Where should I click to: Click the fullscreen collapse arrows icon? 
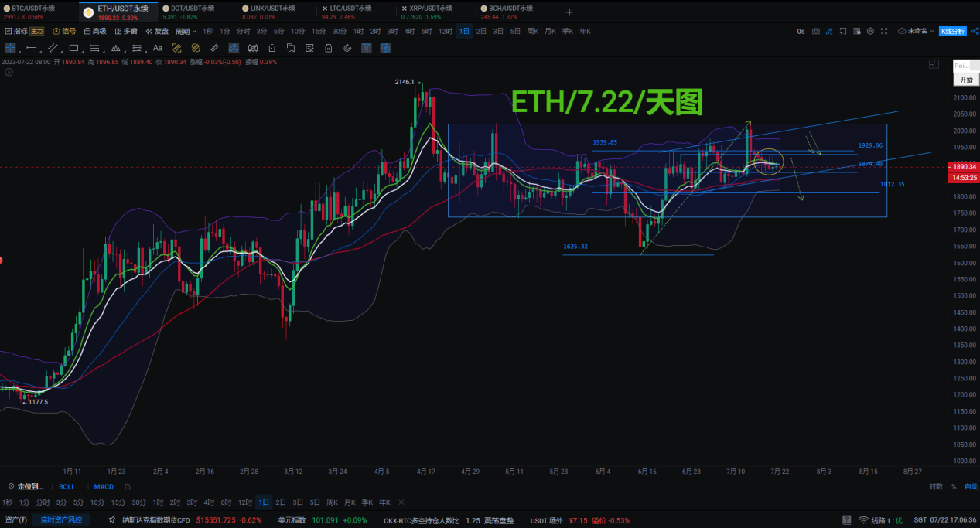884,31
